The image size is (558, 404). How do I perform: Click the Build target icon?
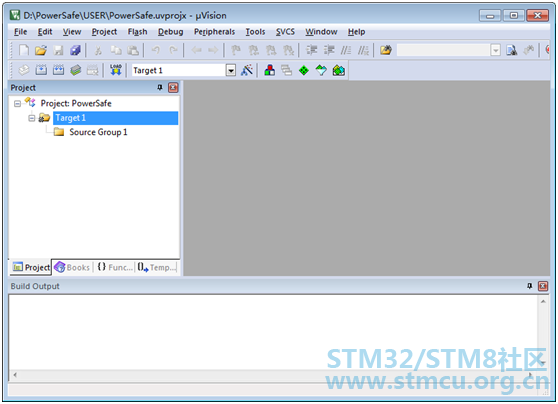coord(41,70)
